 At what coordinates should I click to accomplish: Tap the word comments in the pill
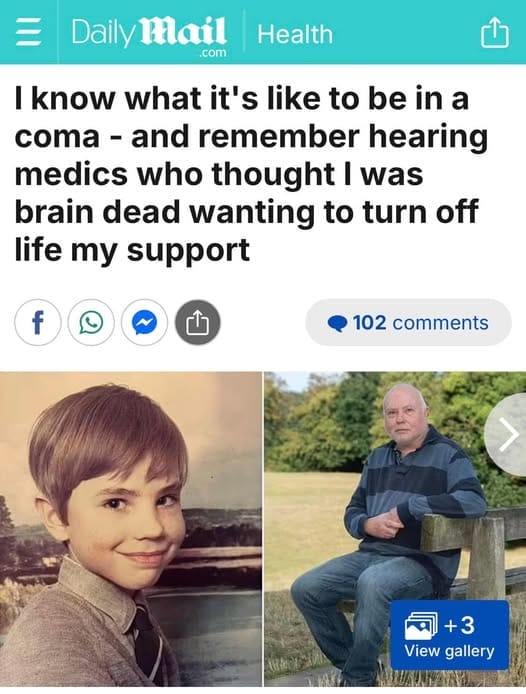click(441, 323)
